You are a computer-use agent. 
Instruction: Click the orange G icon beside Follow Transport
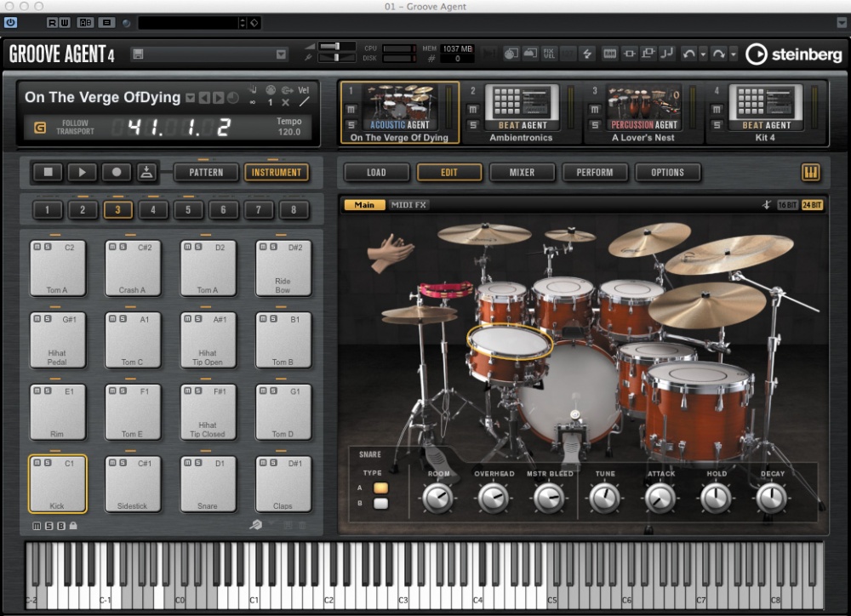(40, 128)
